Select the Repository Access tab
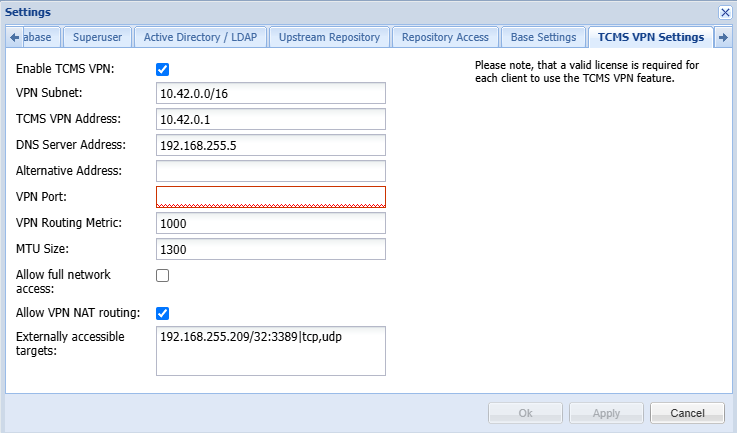 point(445,37)
